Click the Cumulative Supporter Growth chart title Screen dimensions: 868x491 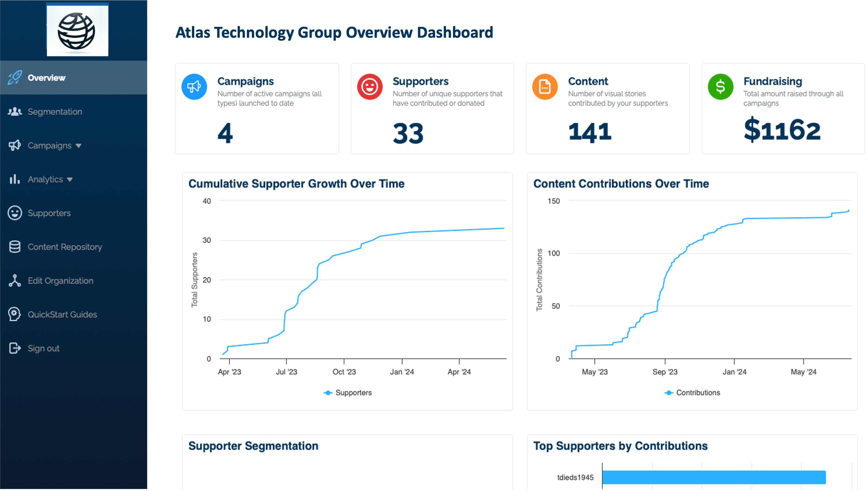click(x=296, y=184)
